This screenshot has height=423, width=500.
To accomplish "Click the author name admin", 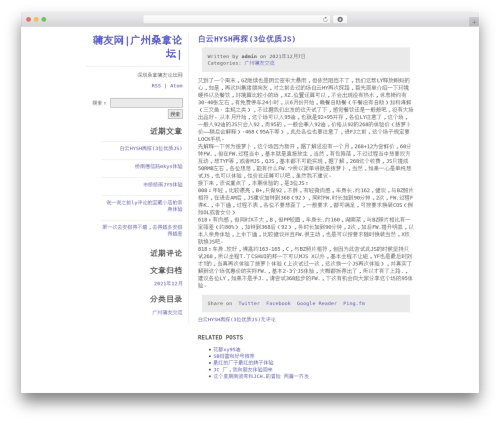I will click(x=249, y=56).
